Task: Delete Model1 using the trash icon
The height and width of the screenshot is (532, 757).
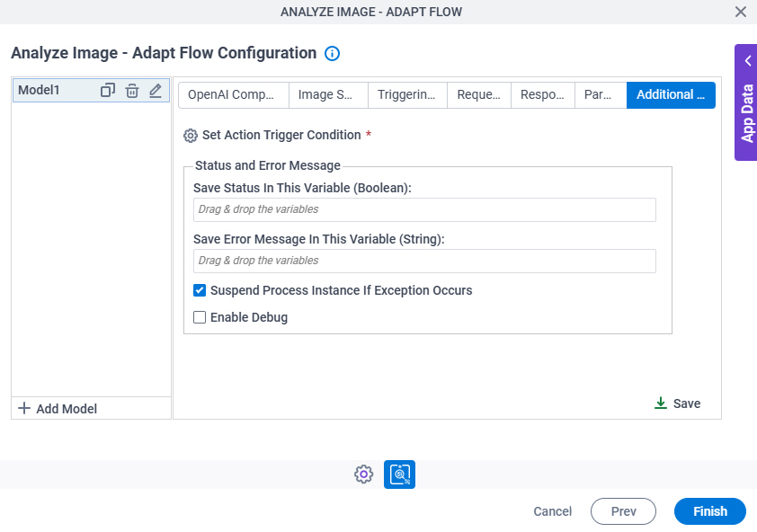Action: (x=132, y=90)
